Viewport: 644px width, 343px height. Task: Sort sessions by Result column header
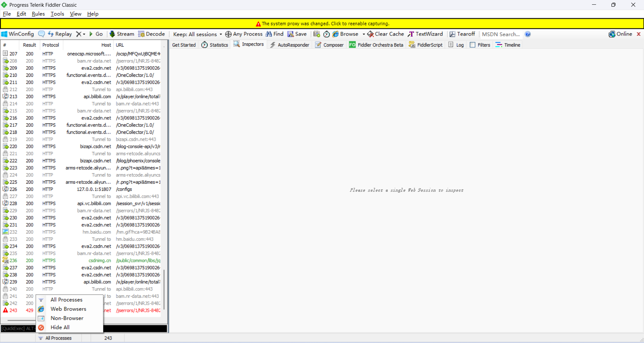click(x=30, y=45)
